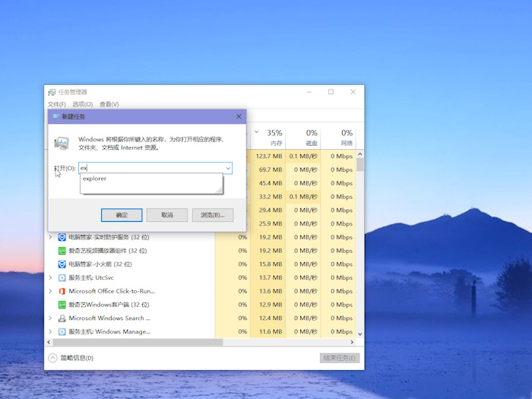Expand the 服务主机: UtcSvc process group
Image resolution: width=532 pixels, height=399 pixels.
pyautogui.click(x=51, y=278)
